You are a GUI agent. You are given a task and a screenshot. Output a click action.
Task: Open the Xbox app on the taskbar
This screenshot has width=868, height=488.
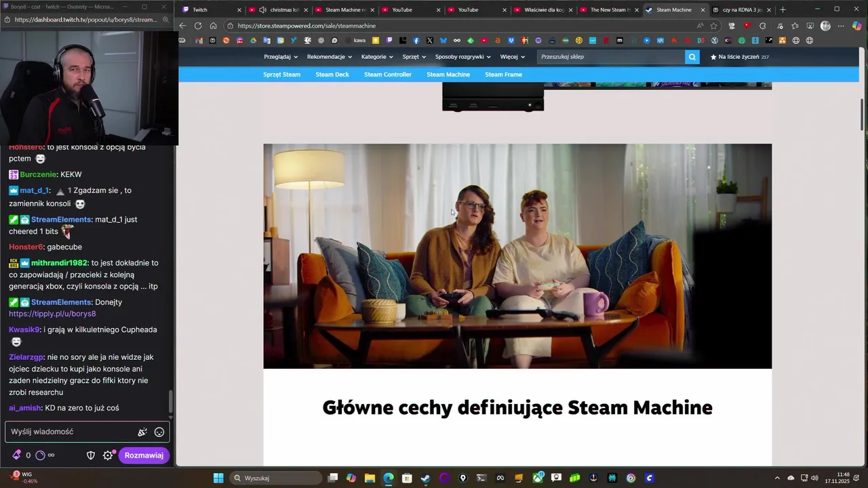(x=538, y=478)
